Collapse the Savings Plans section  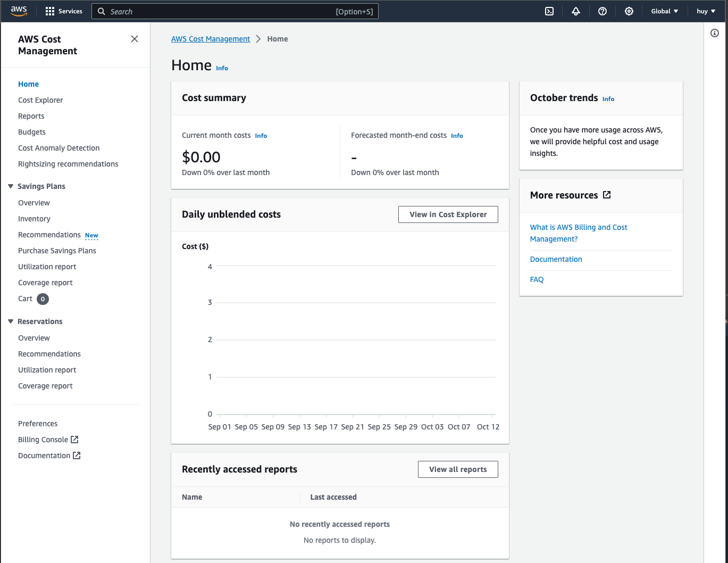(11, 186)
